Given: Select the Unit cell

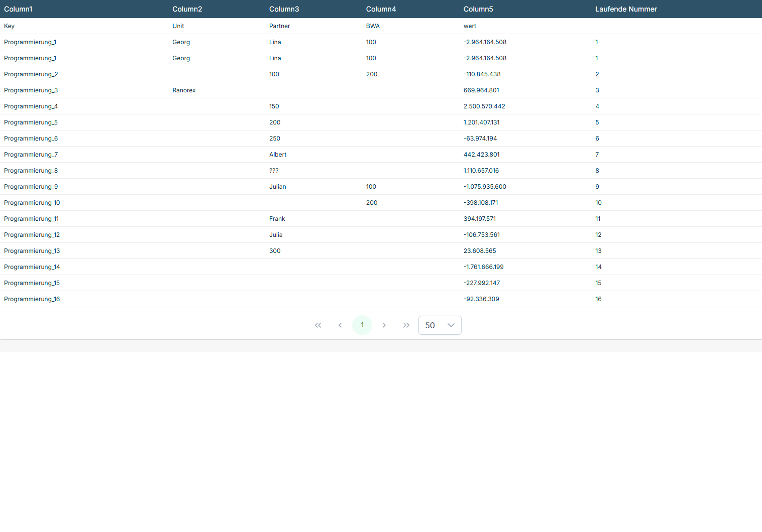Looking at the screenshot, I should coord(178,26).
